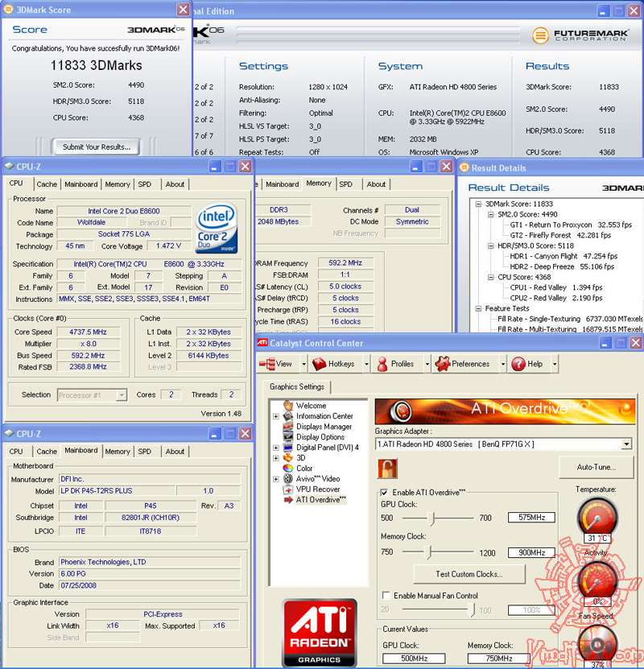Viewport: 644px width, 669px height.
Task: Click Submit Your Results button
Action: pyautogui.click(x=97, y=147)
